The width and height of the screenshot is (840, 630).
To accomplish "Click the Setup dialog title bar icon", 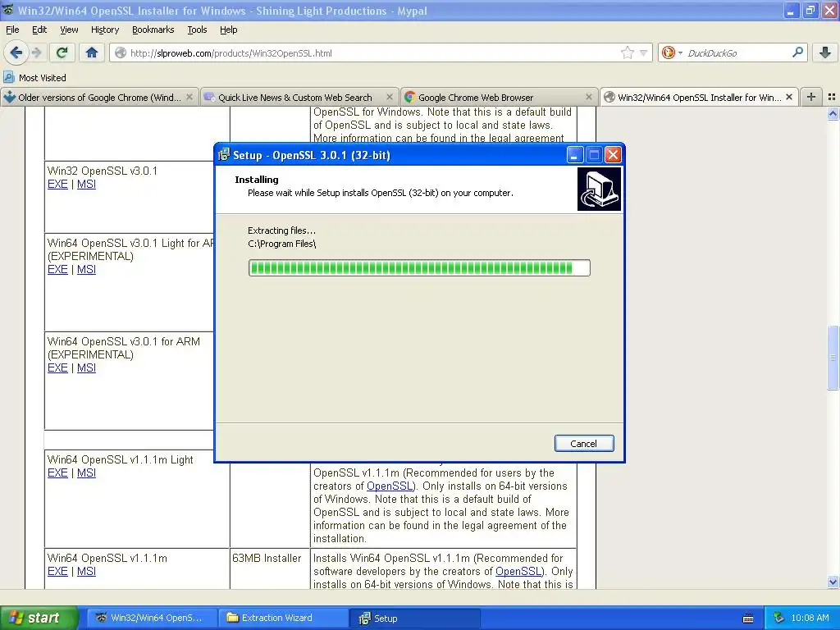I will click(224, 155).
